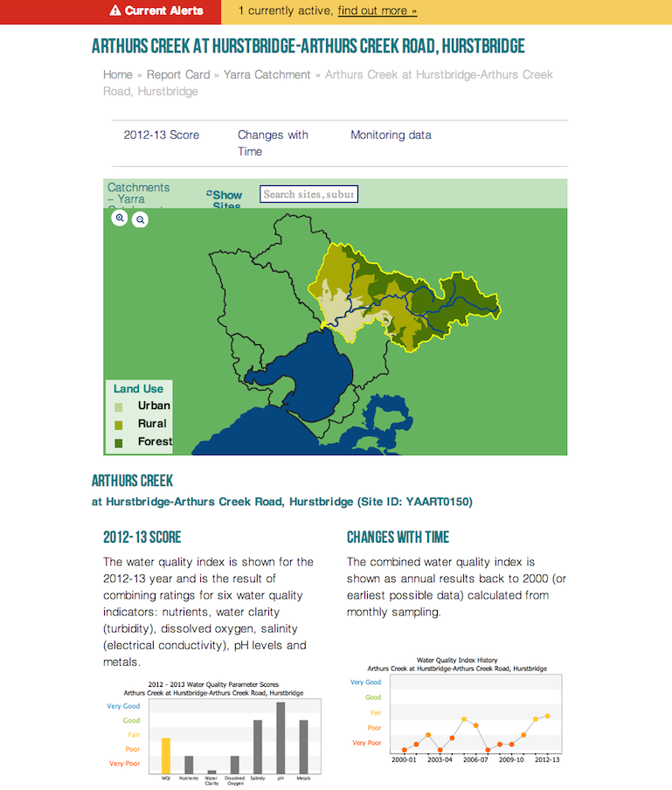Click the Search sites input field
The height and width of the screenshot is (790, 672).
tap(308, 194)
